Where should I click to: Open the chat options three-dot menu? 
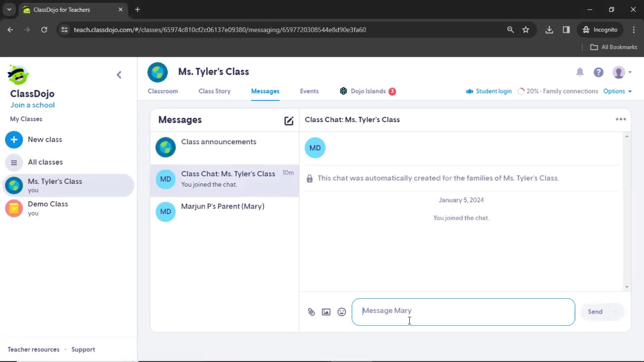tap(621, 119)
